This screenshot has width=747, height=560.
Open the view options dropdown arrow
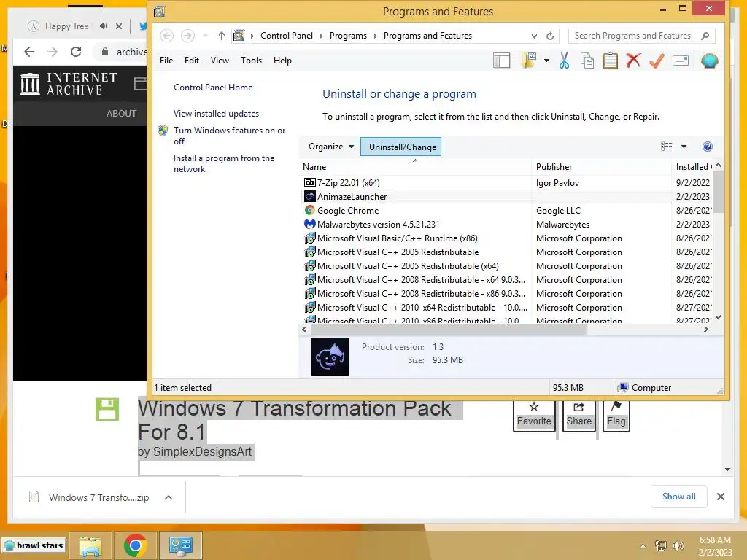[x=684, y=147]
